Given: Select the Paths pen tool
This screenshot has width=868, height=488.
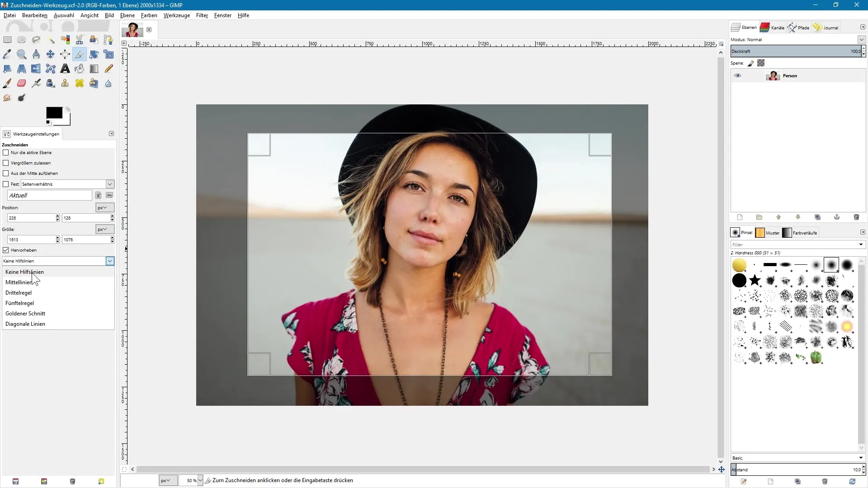Looking at the screenshot, I should tap(108, 40).
